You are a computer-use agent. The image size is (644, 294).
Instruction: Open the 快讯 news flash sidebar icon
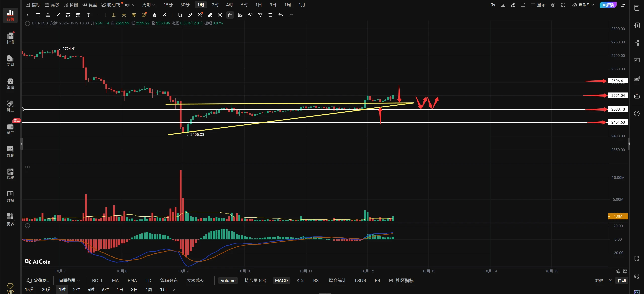click(10, 38)
